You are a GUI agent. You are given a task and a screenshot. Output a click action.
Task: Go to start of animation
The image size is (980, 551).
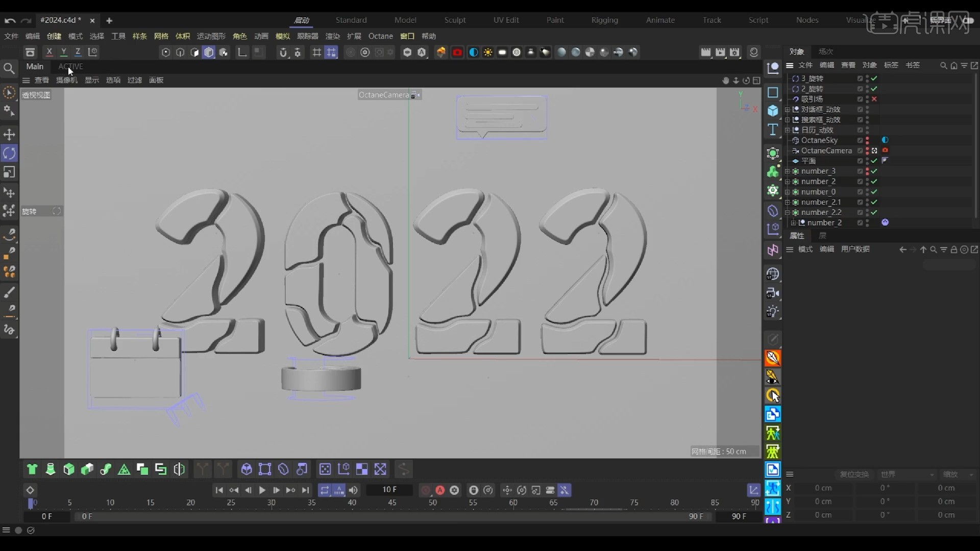(x=219, y=490)
